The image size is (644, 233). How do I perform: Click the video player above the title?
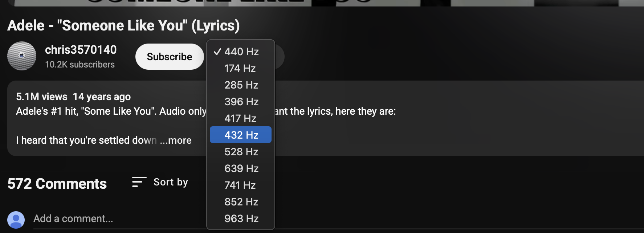[x=322, y=3]
